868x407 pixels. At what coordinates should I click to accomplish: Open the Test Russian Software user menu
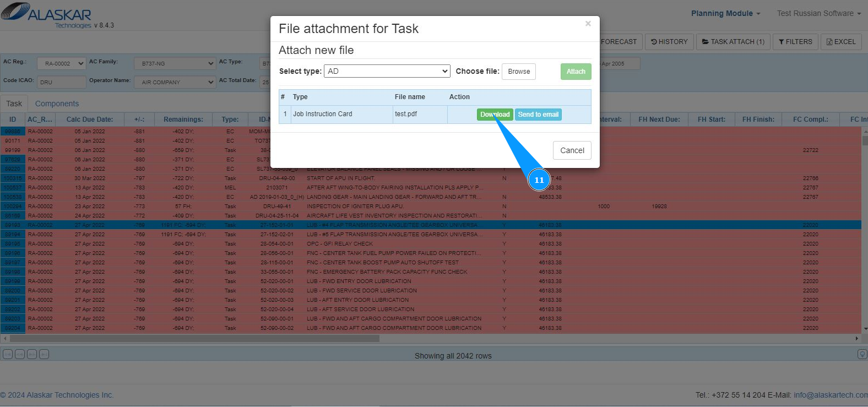[x=818, y=13]
